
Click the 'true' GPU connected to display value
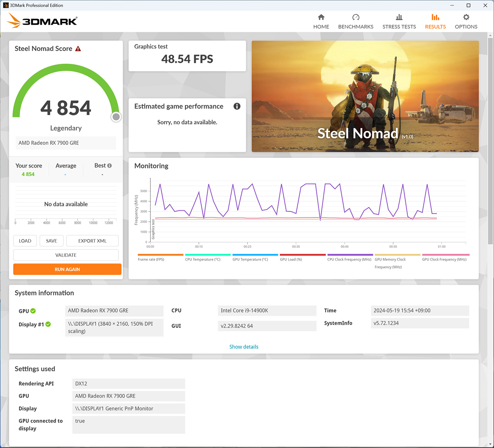[x=129, y=425]
